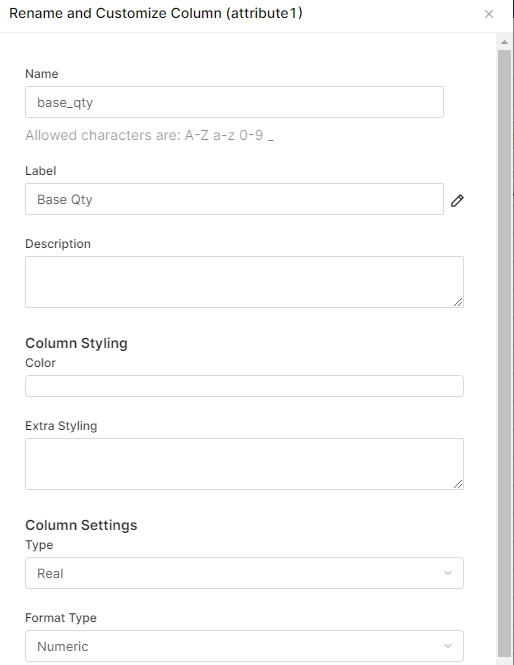Click the Description resize handle corner
514x665 pixels.
coord(458,302)
